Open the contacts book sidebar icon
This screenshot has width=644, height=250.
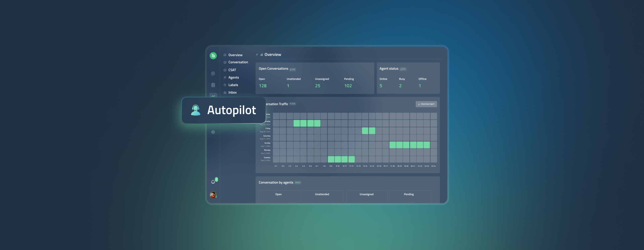[x=213, y=85]
